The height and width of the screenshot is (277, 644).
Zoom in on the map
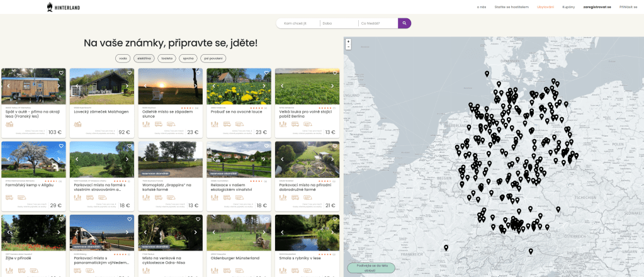[x=348, y=42]
